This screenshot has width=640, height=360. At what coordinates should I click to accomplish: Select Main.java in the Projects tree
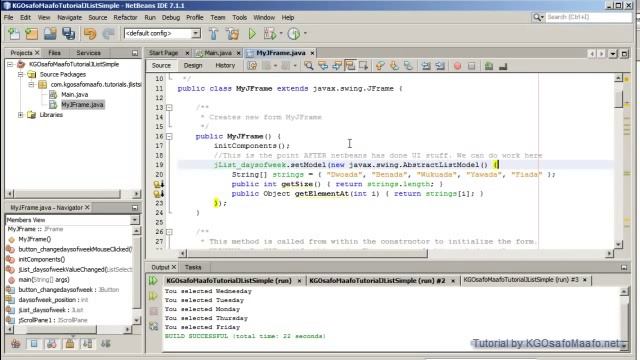(x=74, y=95)
